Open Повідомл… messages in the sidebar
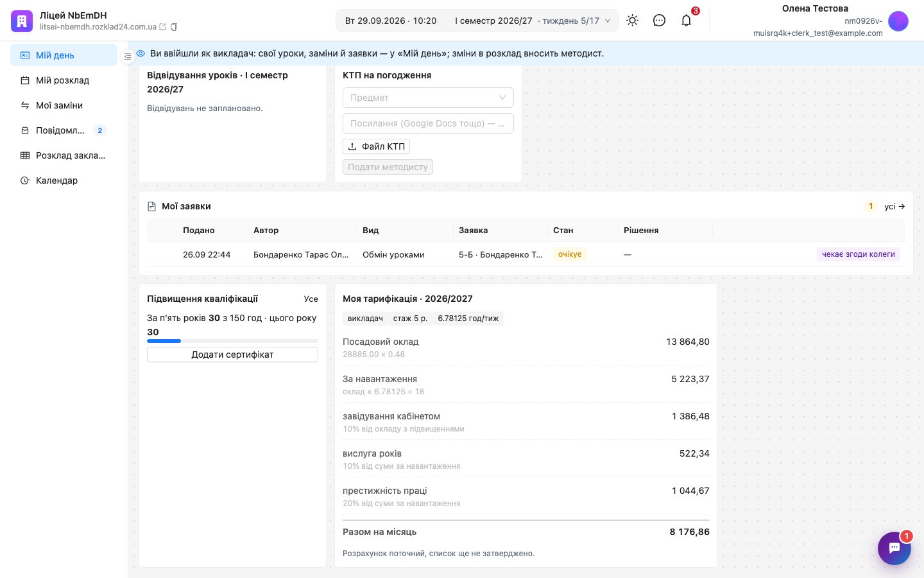 tap(64, 130)
